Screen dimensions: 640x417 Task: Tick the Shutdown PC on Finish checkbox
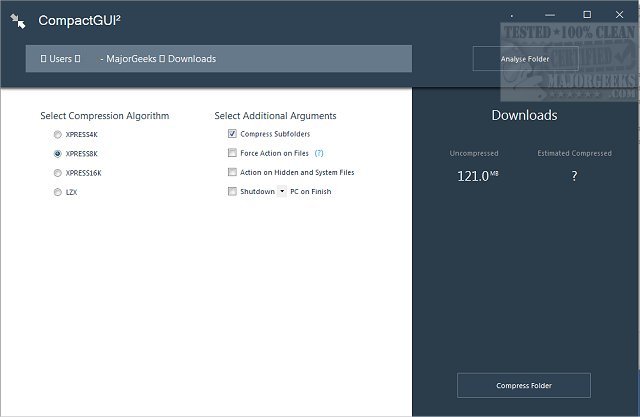pos(232,191)
